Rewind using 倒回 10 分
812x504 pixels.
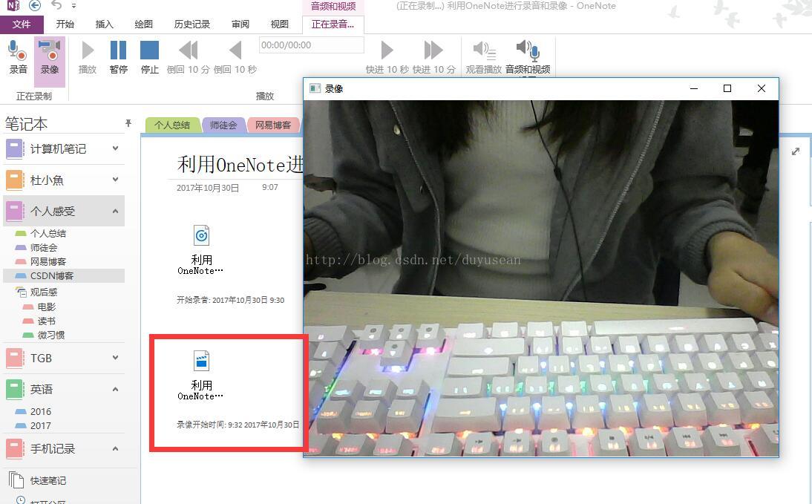tap(188, 57)
